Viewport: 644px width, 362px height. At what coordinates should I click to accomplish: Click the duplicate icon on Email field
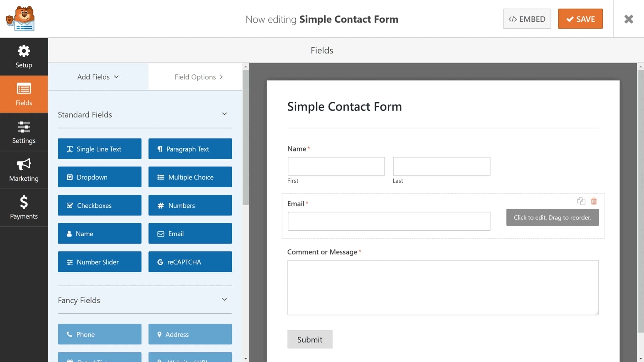coord(581,201)
